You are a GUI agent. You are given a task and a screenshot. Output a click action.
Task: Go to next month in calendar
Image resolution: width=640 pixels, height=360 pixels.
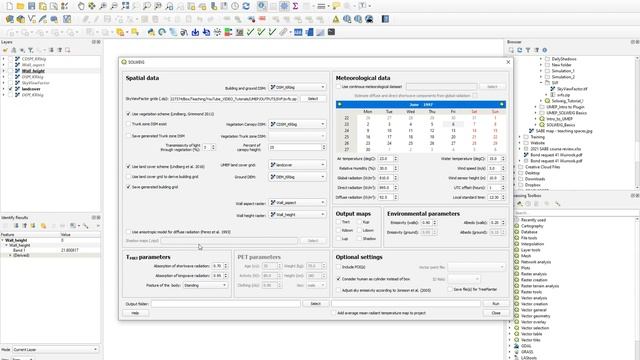(x=502, y=104)
